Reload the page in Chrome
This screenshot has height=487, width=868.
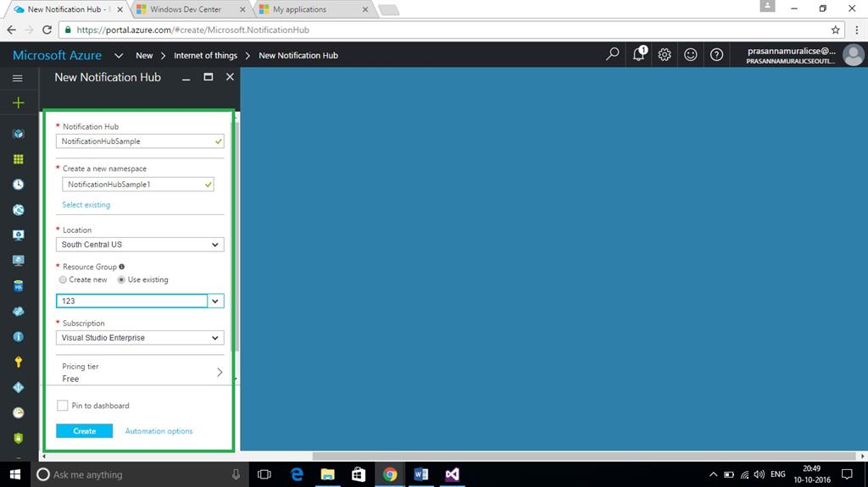coord(47,30)
